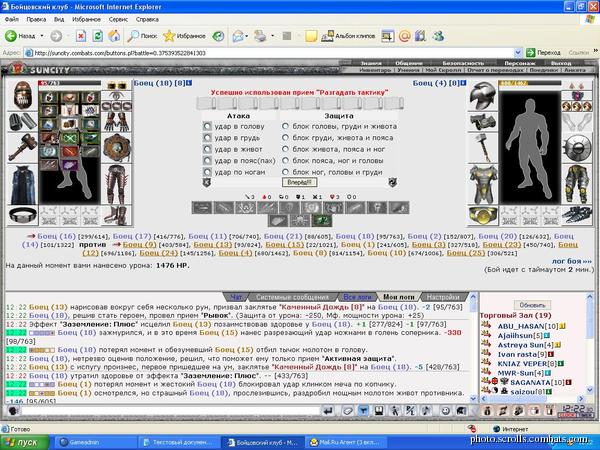600x450 pixels.
Task: Open the Назад button history dropdown arrow
Action: 42,36
